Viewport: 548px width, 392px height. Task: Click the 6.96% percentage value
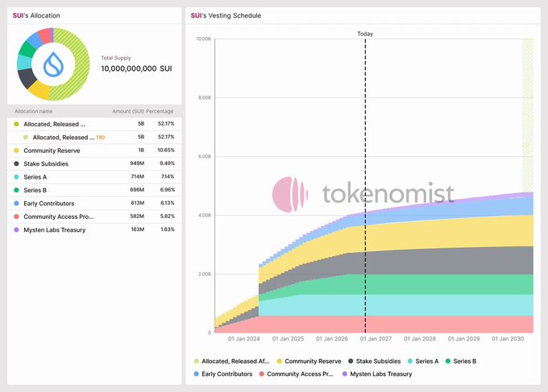(168, 190)
